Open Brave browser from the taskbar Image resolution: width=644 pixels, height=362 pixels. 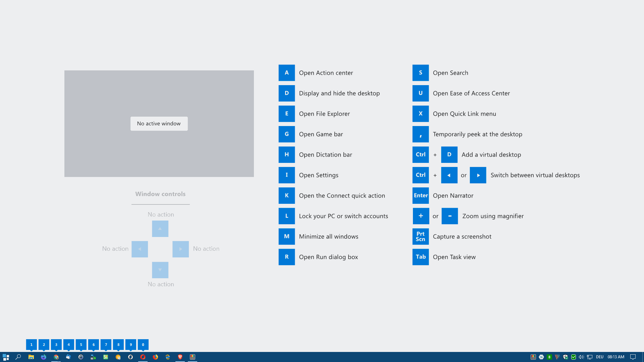click(180, 357)
